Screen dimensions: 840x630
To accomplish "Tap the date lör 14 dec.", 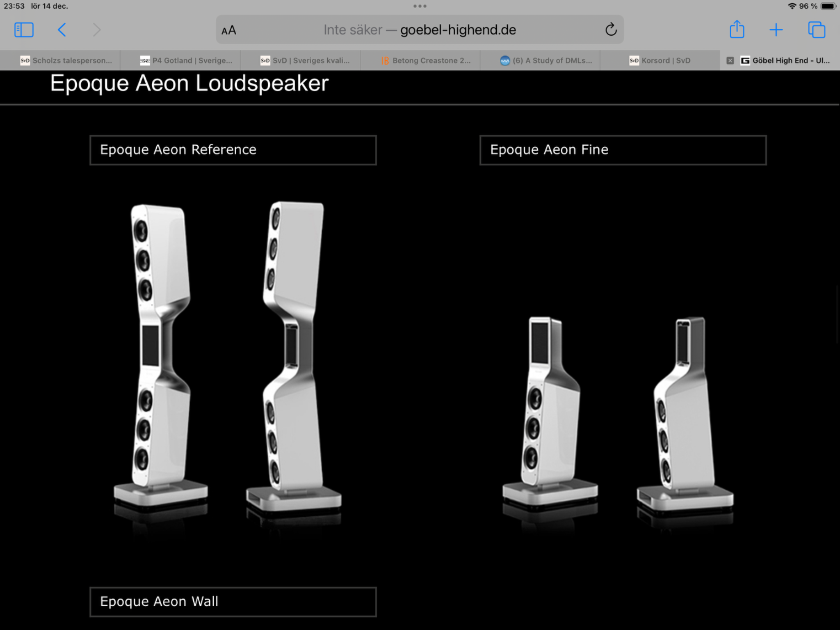I will point(50,6).
